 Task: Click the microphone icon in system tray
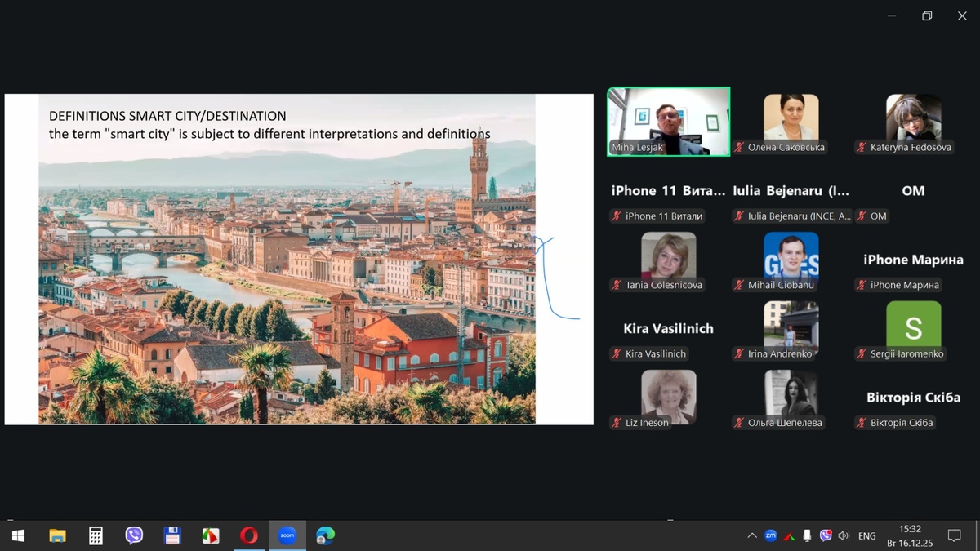807,535
